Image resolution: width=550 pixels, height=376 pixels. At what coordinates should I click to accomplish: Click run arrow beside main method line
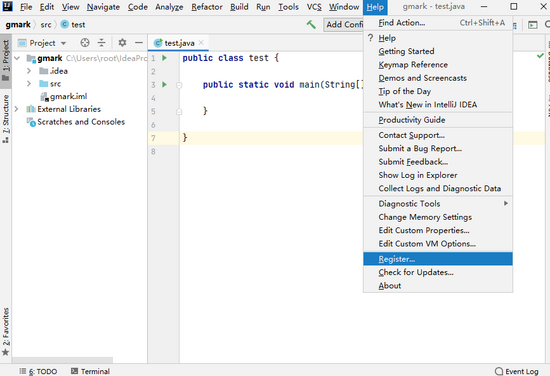[165, 85]
